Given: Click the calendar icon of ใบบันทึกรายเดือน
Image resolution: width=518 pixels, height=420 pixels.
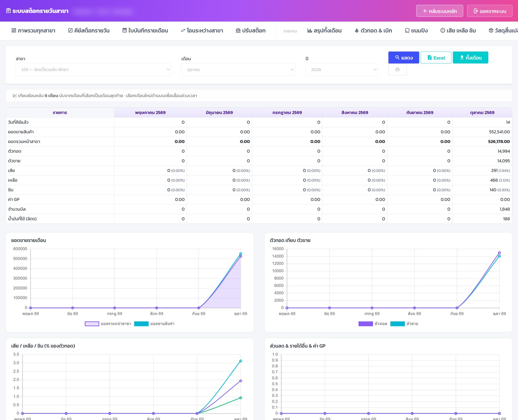Looking at the screenshot, I should [x=125, y=30].
